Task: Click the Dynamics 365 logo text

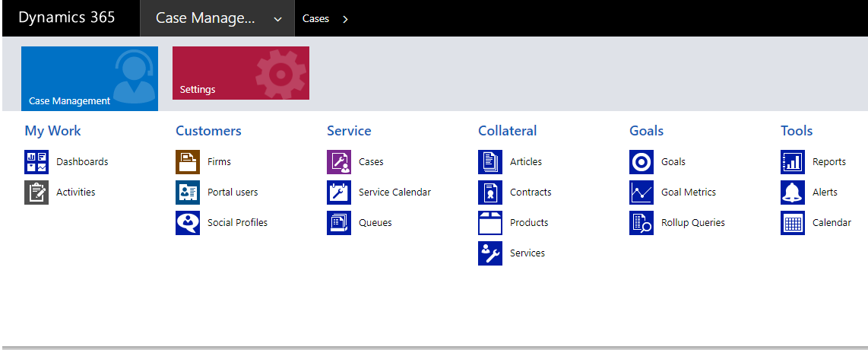Action: 67,17
